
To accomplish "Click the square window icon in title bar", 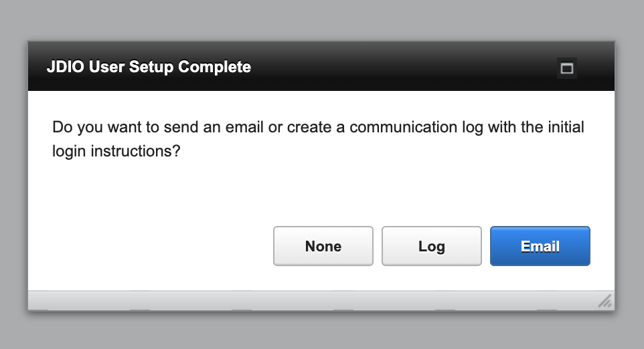I will point(567,68).
